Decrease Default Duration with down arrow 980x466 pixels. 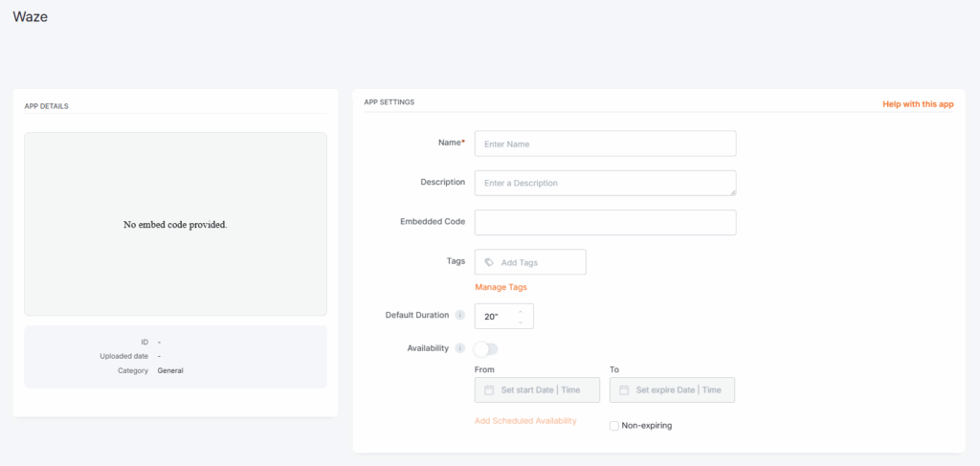pos(521,322)
